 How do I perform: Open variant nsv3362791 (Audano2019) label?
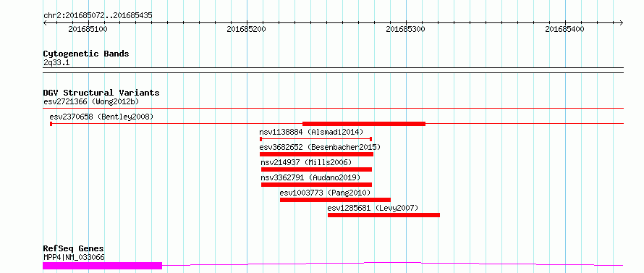click(310, 177)
